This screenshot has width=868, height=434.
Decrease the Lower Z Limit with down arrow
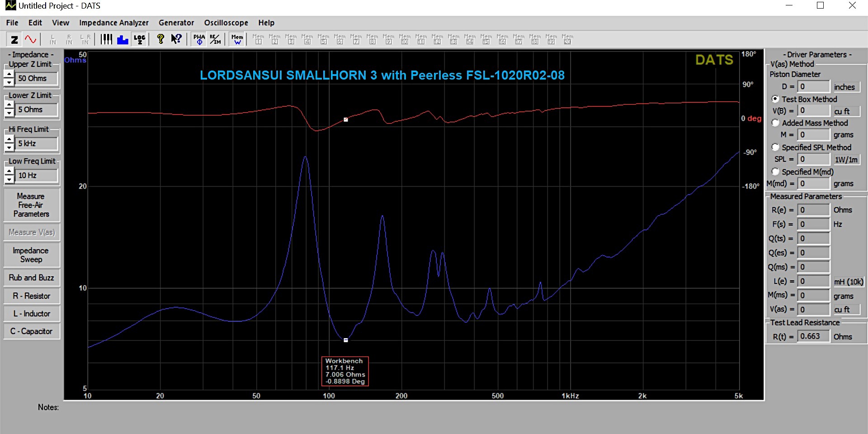9,113
